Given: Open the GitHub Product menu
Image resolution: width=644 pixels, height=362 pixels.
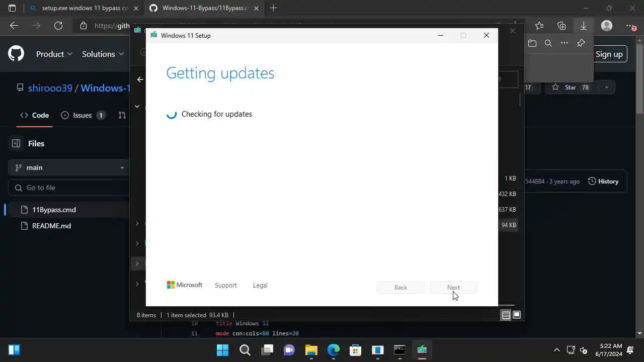Looking at the screenshot, I should [54, 54].
